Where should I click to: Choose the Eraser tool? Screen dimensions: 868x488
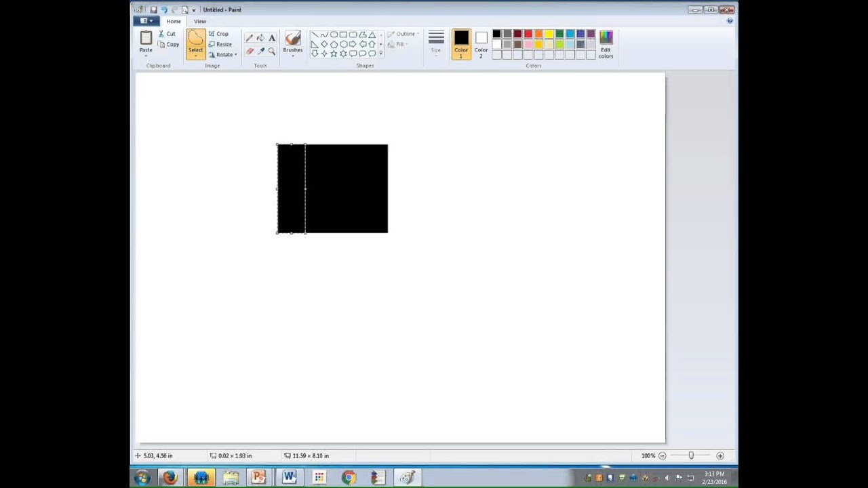point(250,51)
